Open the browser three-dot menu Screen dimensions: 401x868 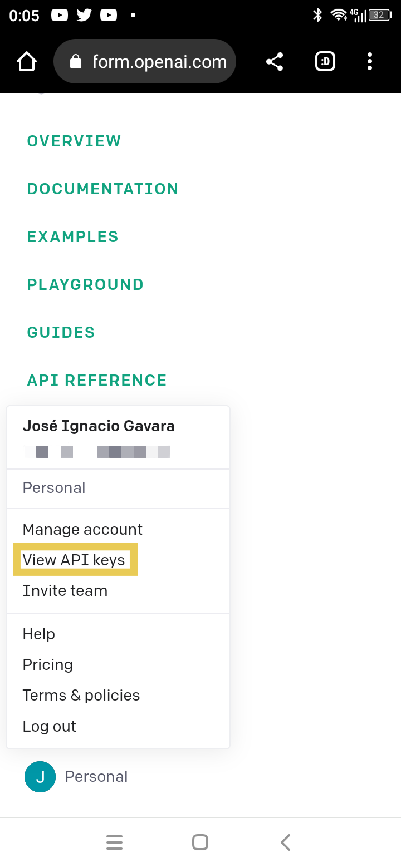point(370,62)
